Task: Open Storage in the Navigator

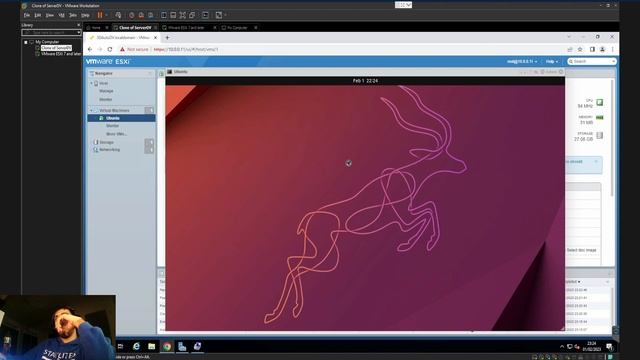Action: (x=106, y=142)
